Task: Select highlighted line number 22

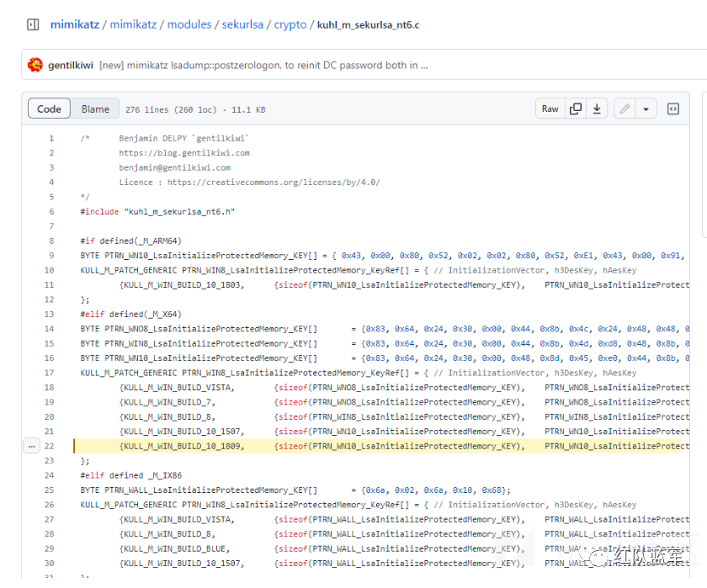Action: [x=49, y=446]
